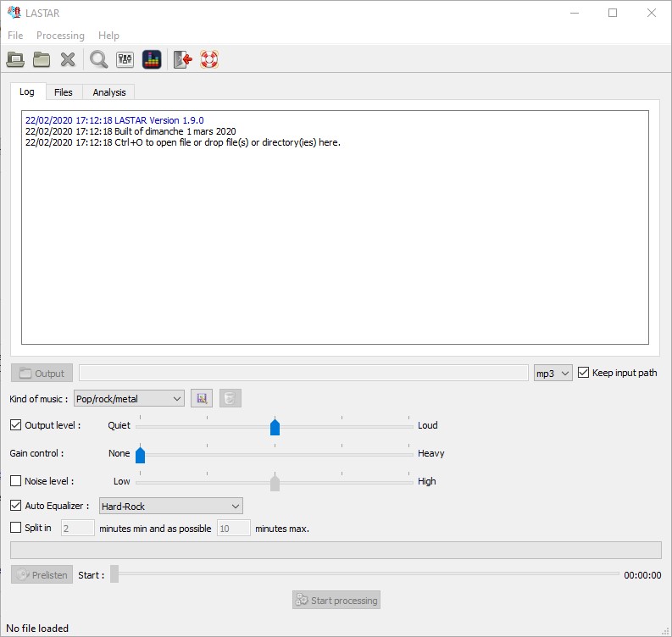672x637 pixels.
Task: Switch to the Log tab
Action: (27, 91)
